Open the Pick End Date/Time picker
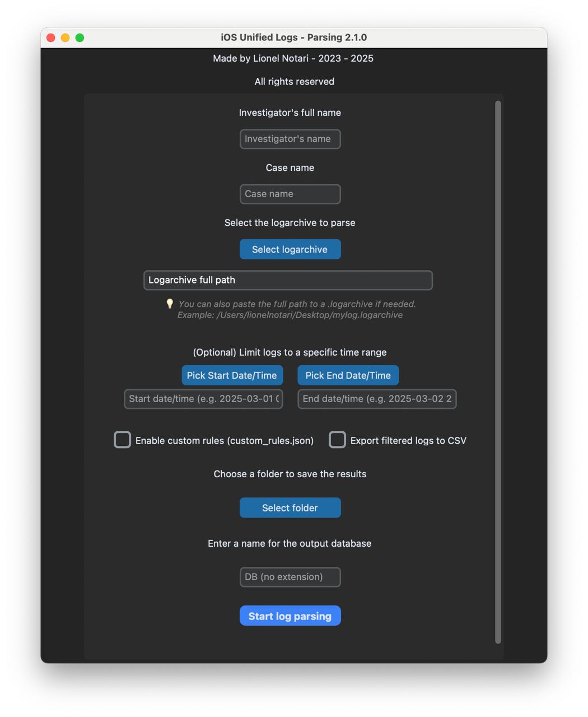 click(x=348, y=375)
